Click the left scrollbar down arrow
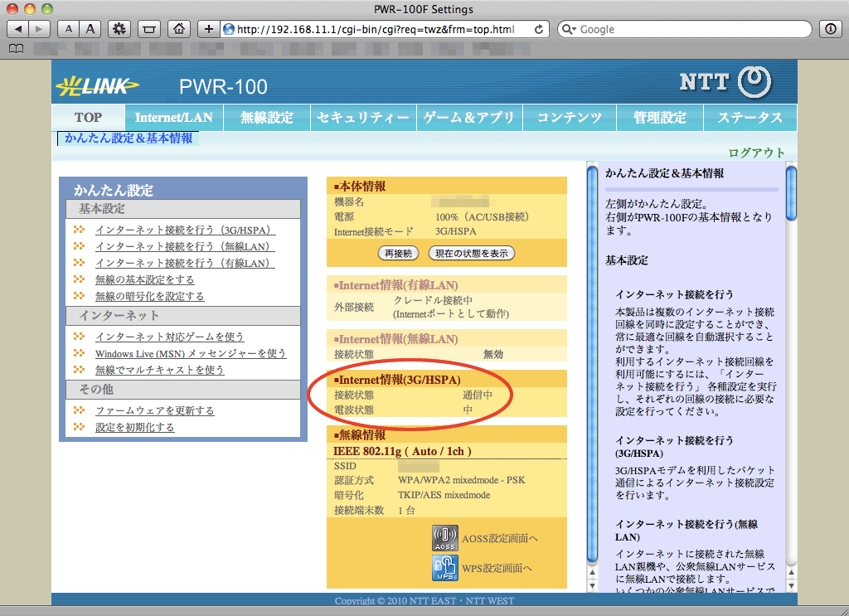The height and width of the screenshot is (616, 849). coord(592,585)
